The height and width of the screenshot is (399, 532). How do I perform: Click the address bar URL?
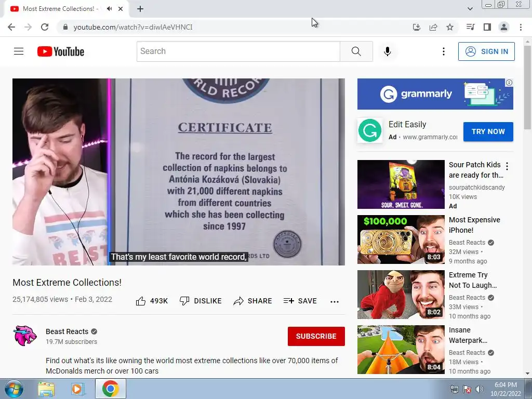tap(132, 27)
